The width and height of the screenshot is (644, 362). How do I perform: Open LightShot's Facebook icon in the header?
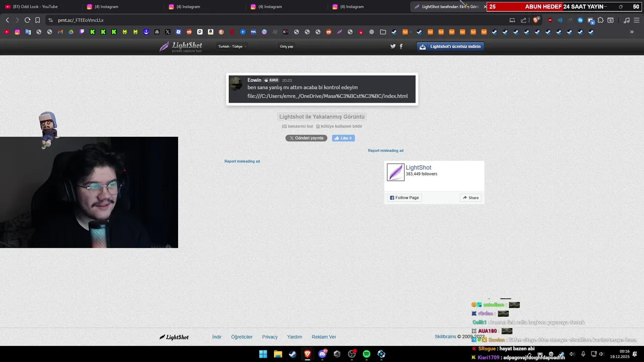[401, 46]
